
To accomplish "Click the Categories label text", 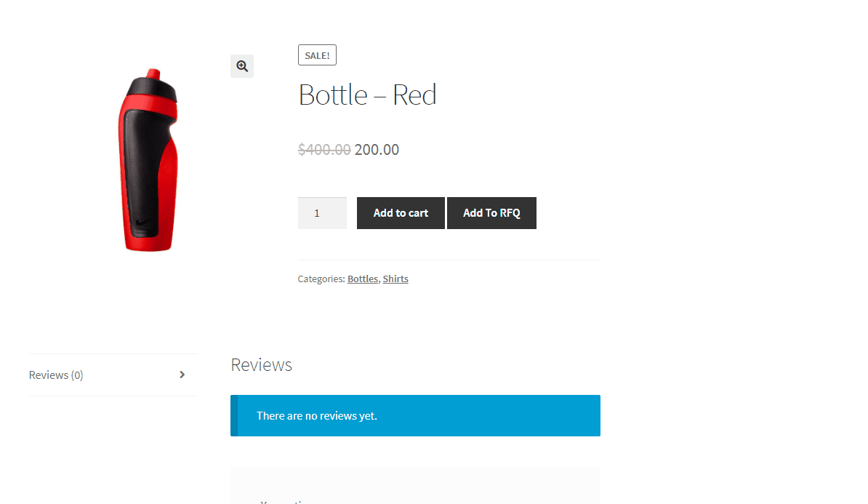I will (321, 279).
